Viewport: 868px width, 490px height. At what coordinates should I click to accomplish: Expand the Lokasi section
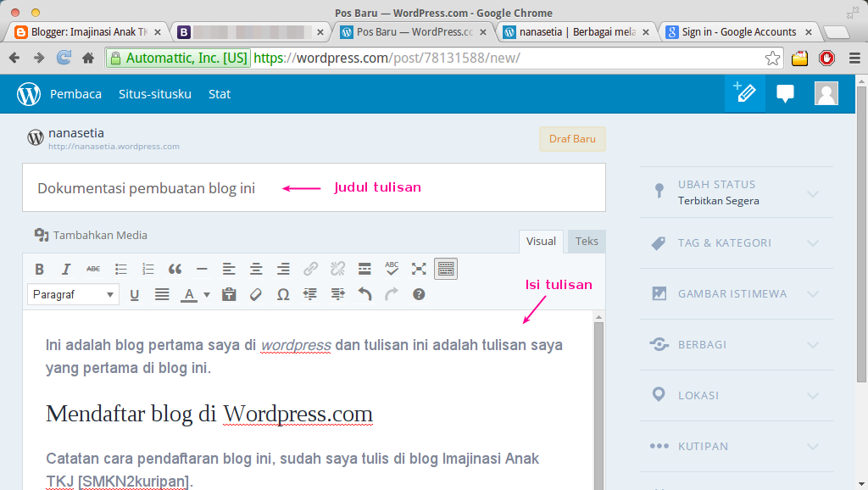tap(737, 395)
